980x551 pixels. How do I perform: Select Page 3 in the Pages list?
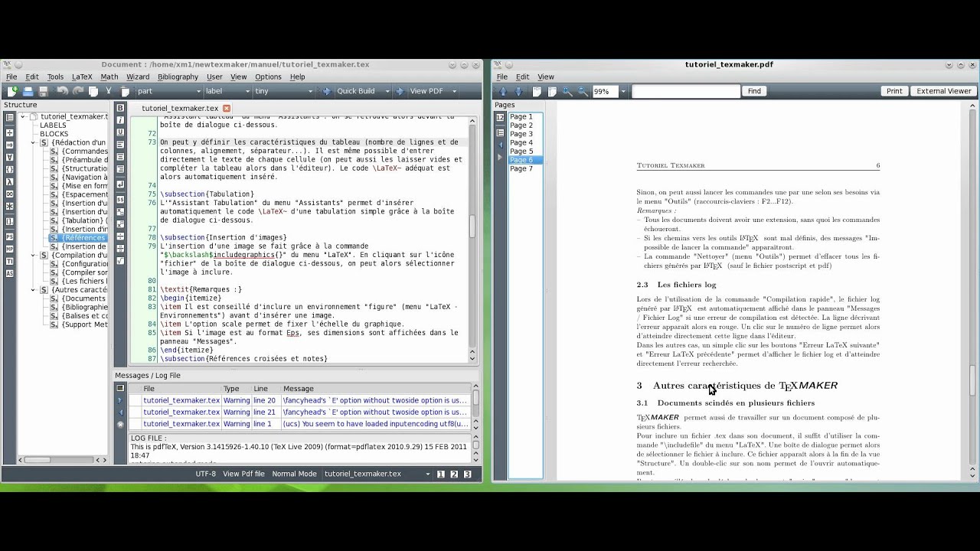(x=521, y=134)
